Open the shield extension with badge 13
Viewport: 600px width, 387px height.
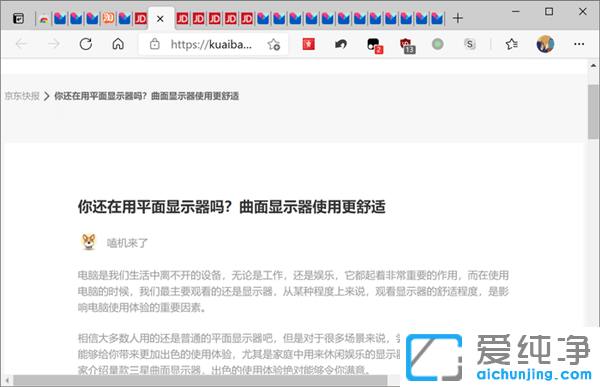point(407,46)
